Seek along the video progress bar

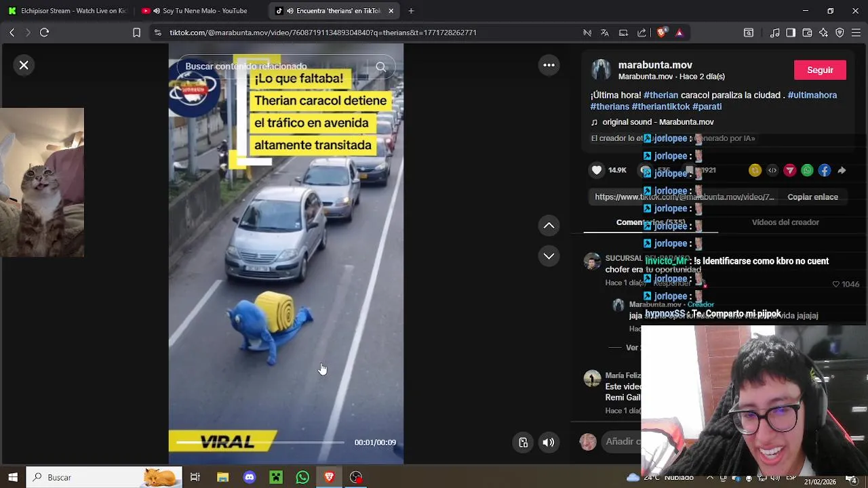(260, 443)
